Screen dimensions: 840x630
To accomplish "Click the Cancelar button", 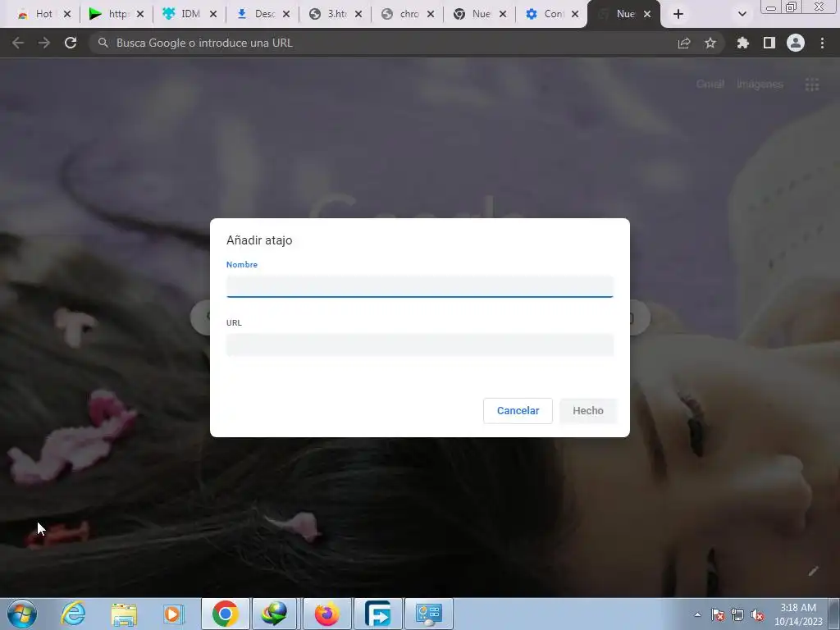I will pos(518,411).
